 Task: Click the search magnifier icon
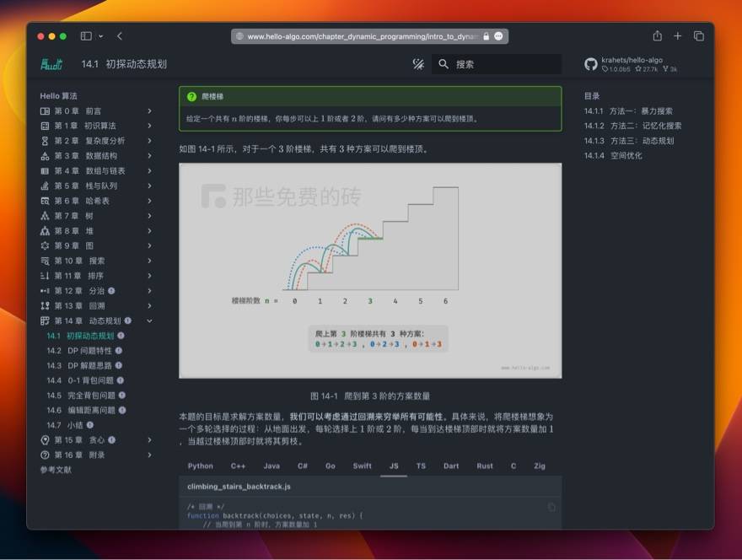coord(444,64)
